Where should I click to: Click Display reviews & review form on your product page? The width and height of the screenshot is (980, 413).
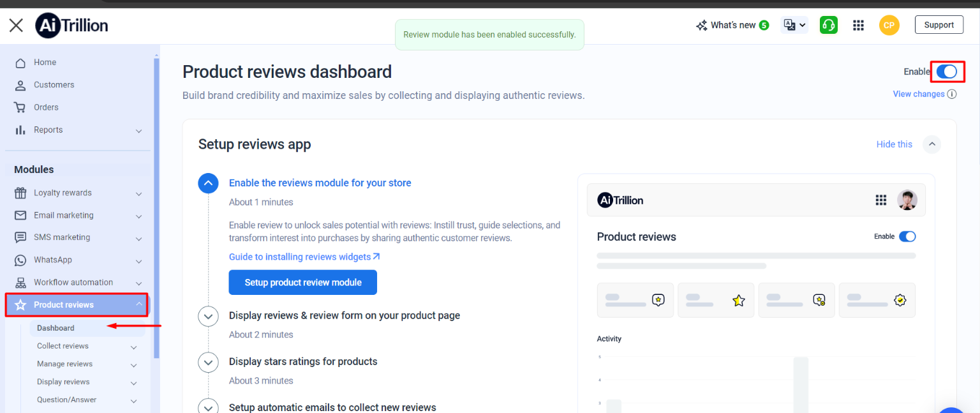[345, 315]
